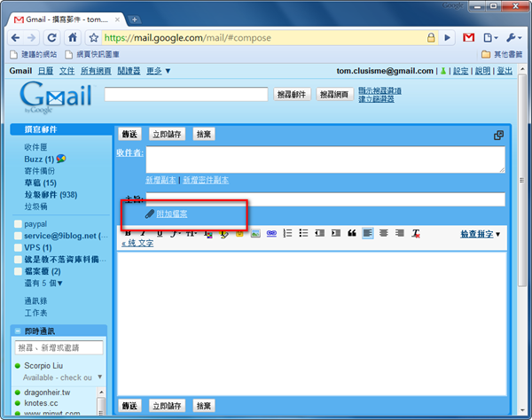Open the chat status dropdown arrow
The image size is (532, 420).
coord(99,377)
